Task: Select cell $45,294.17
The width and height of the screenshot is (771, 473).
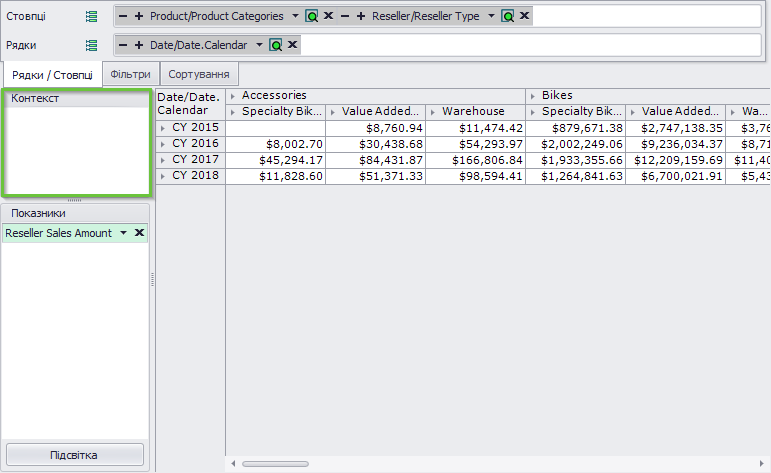Action: tap(276, 160)
